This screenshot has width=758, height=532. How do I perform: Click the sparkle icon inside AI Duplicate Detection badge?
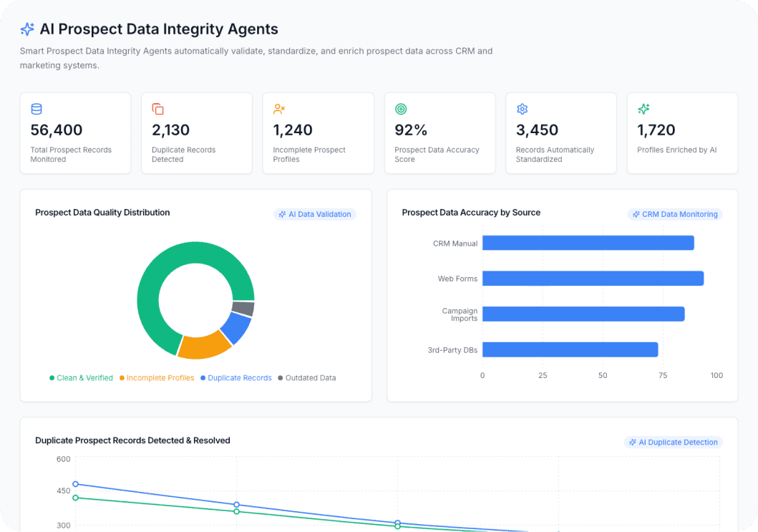pos(631,442)
